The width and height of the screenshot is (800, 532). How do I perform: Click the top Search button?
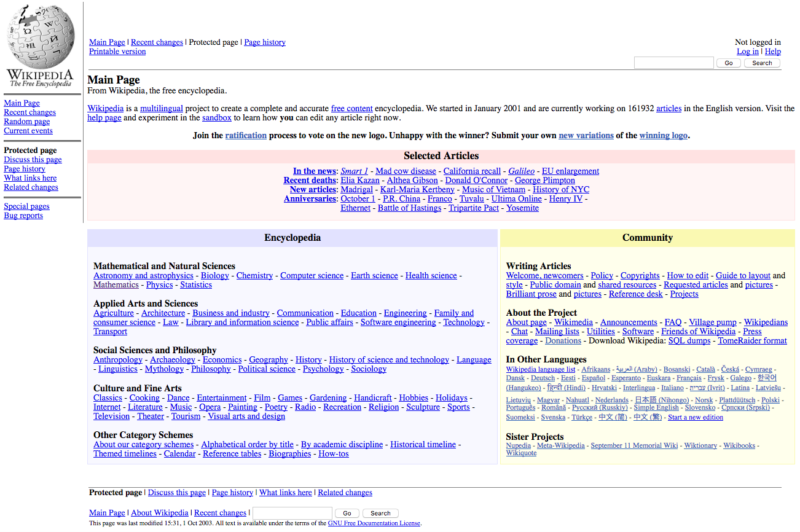coord(762,63)
